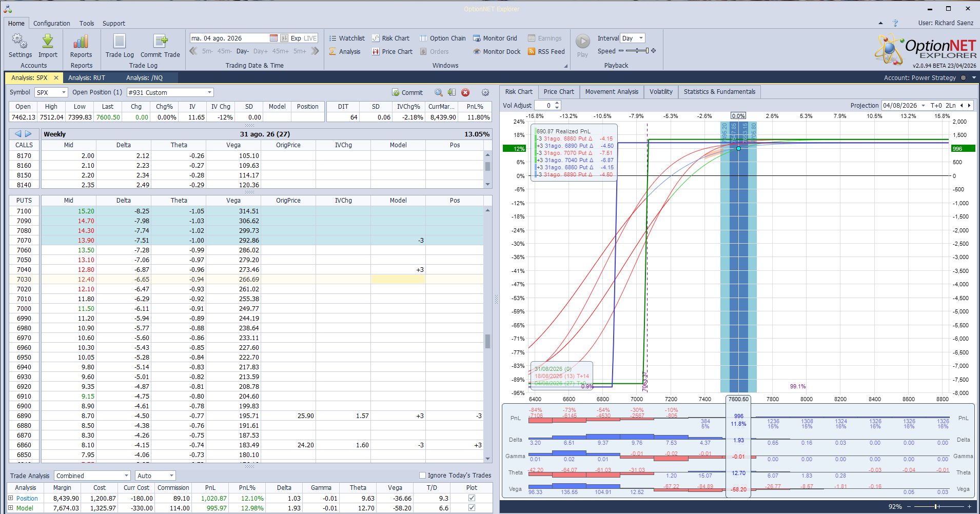Click the Commit Trade ribbon icon
Screen dimensions: 980x514
point(160,46)
